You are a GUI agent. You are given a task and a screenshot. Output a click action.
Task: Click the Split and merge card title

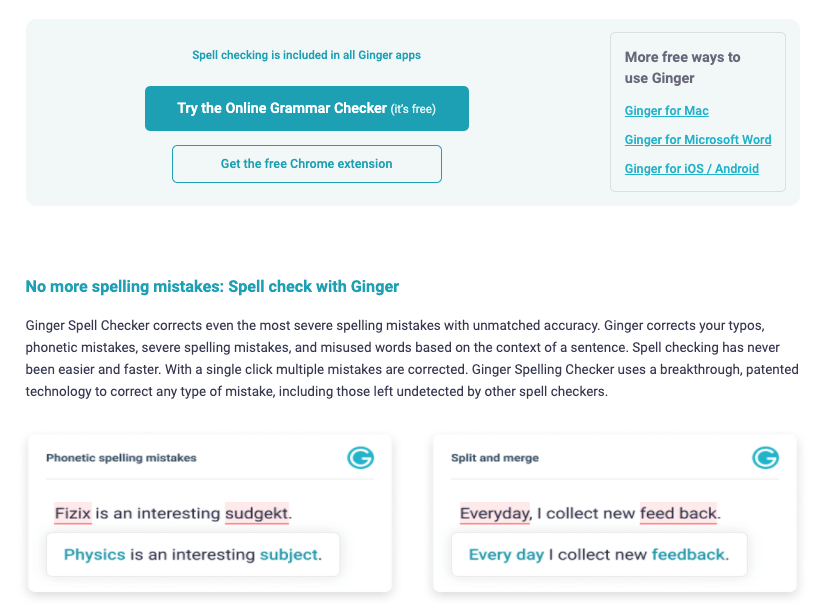click(x=495, y=458)
